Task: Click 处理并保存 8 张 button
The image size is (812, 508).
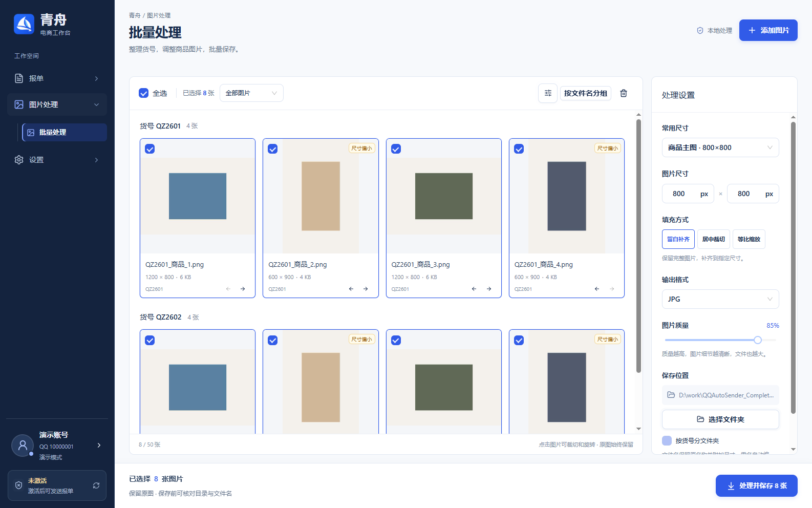Action: point(757,485)
